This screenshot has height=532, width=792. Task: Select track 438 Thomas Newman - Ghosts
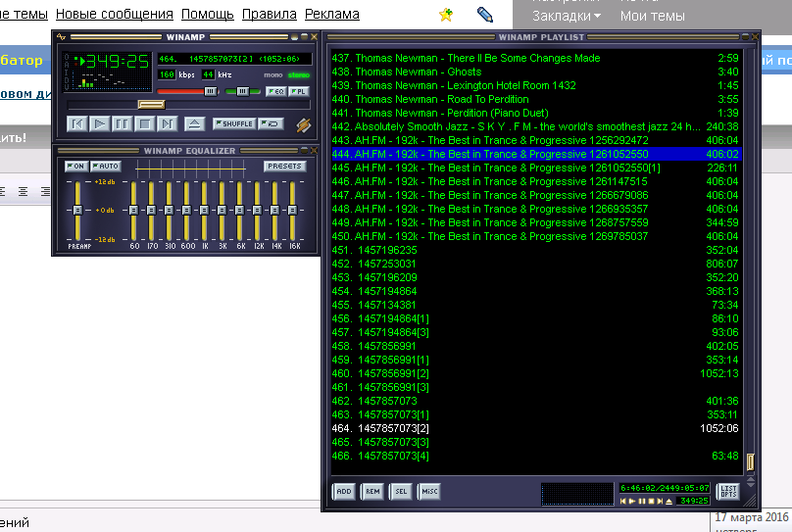pyautogui.click(x=535, y=72)
